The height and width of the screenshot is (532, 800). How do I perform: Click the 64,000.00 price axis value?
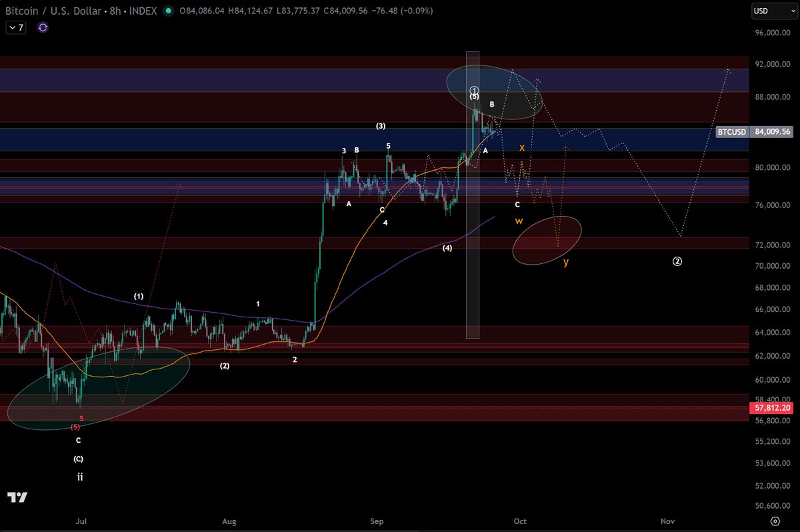click(x=773, y=333)
